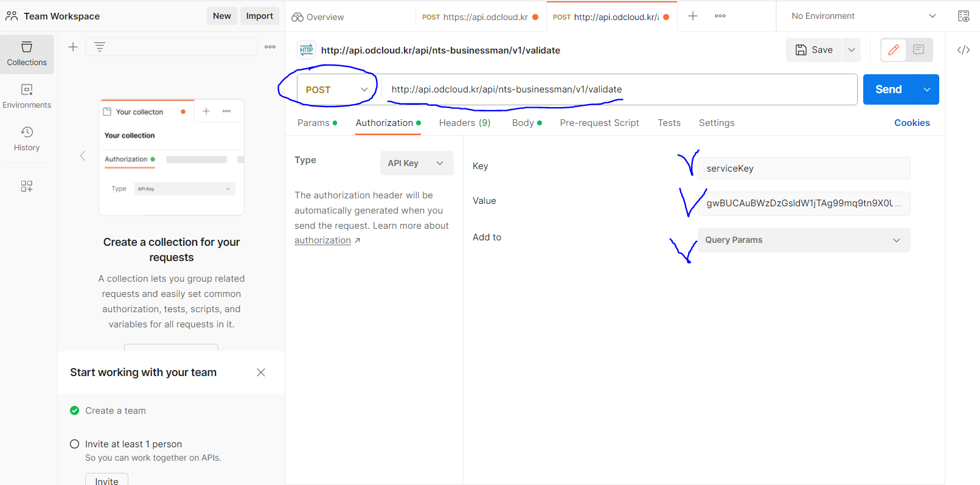Open collections panel three-dot options
This screenshot has height=485, width=980.
click(270, 47)
